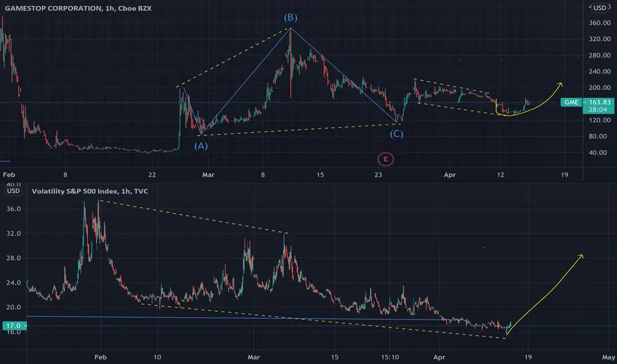The height and width of the screenshot is (364, 617).
Task: Click the 12 date label on the GameStop time axis
Action: [500, 175]
